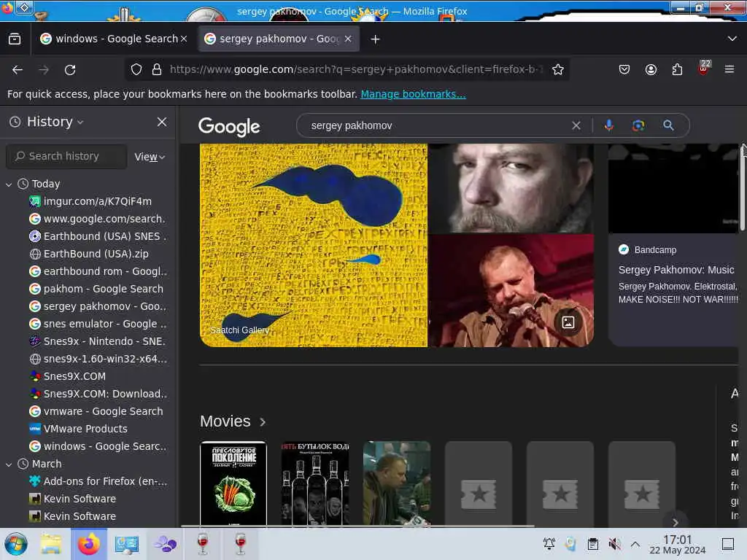Close the windows - Google Search tab
747x560 pixels.
click(x=184, y=39)
